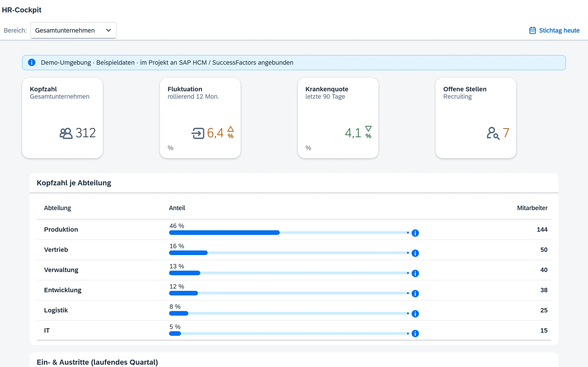
Task: Open the Krankenquote tile
Action: [338, 118]
